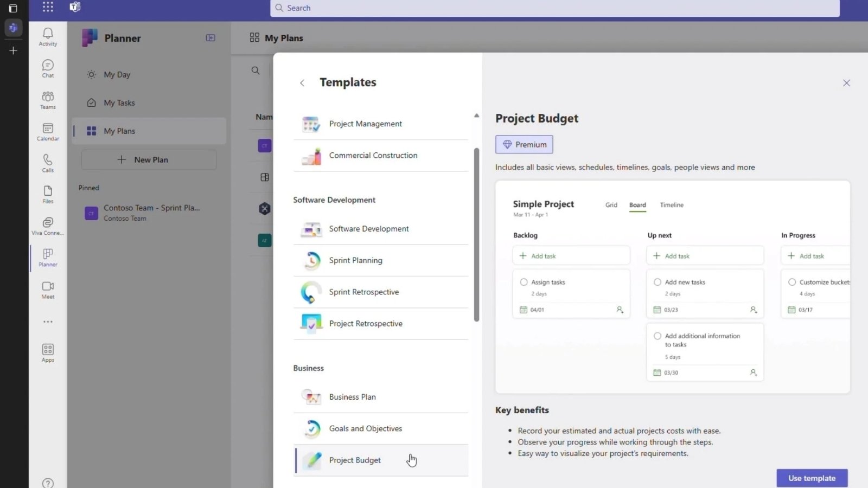The height and width of the screenshot is (488, 868).
Task: Click Add task in Up next column
Action: tap(705, 255)
